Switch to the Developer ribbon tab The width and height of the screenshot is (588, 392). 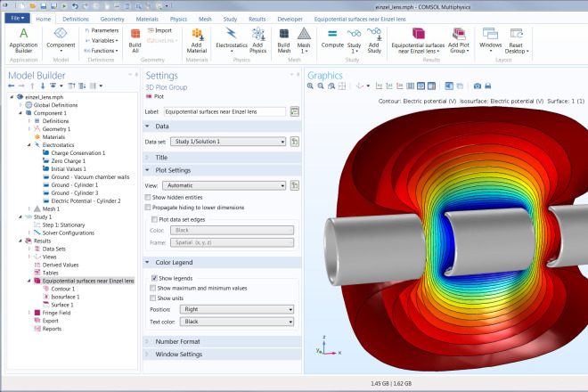point(290,19)
